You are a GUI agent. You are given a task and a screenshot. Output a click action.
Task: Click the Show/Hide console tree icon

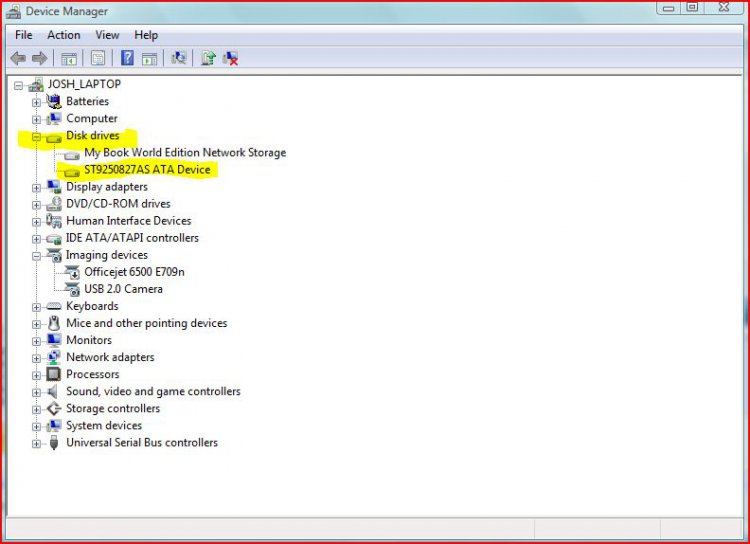(69, 58)
